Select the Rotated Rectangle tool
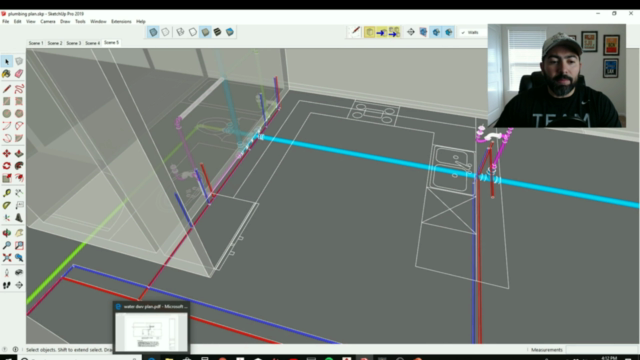This screenshot has height=360, width=640. 19,101
